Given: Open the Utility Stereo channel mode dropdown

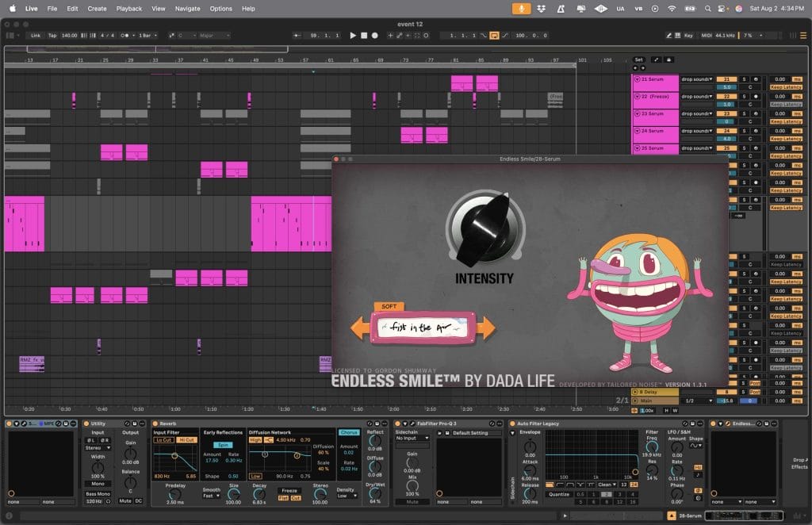Looking at the screenshot, I should (x=98, y=447).
